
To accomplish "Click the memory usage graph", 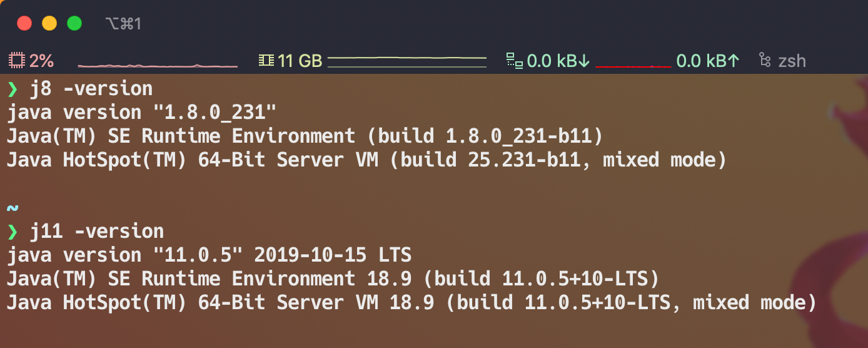I will tap(406, 61).
